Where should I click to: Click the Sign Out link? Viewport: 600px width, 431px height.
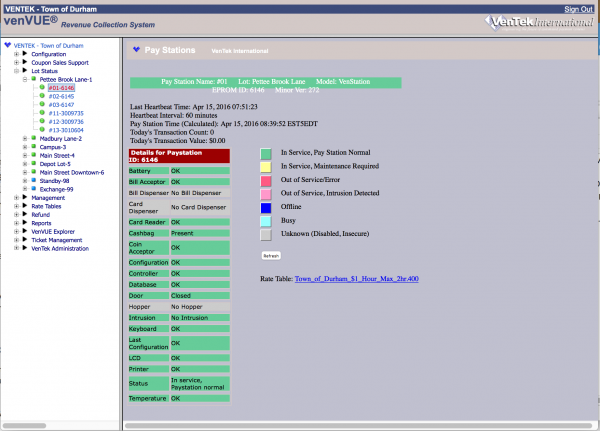pyautogui.click(x=578, y=9)
